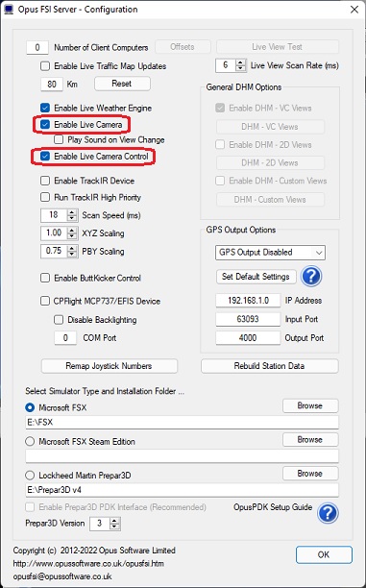
Task: Click Number of Client Computers field
Action: click(x=37, y=48)
